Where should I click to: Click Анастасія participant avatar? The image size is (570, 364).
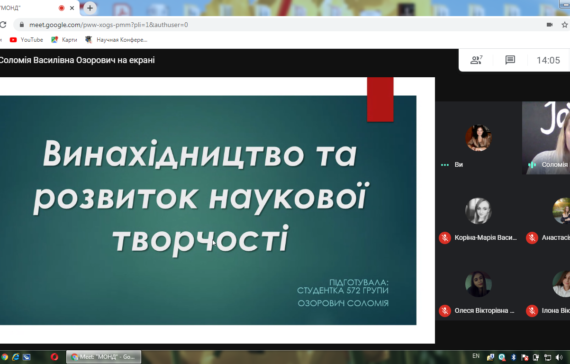click(x=561, y=211)
